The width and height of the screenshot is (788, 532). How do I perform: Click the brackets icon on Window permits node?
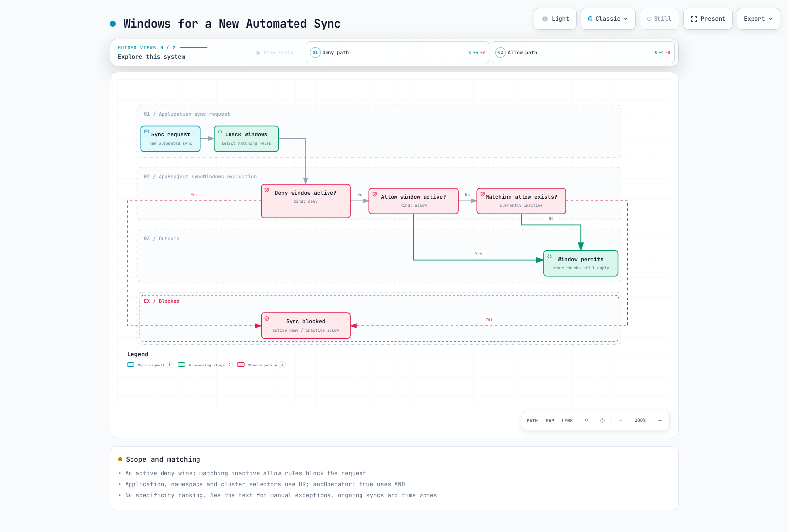click(x=549, y=256)
